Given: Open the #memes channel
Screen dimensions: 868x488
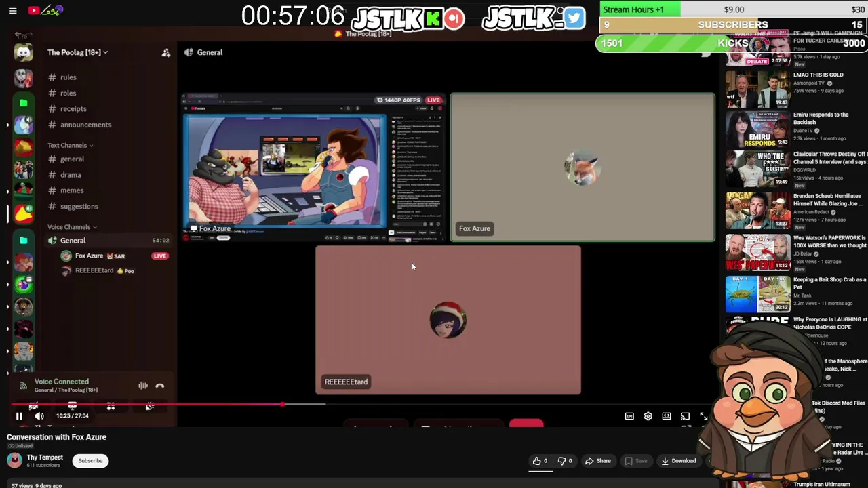Looking at the screenshot, I should point(66,190).
